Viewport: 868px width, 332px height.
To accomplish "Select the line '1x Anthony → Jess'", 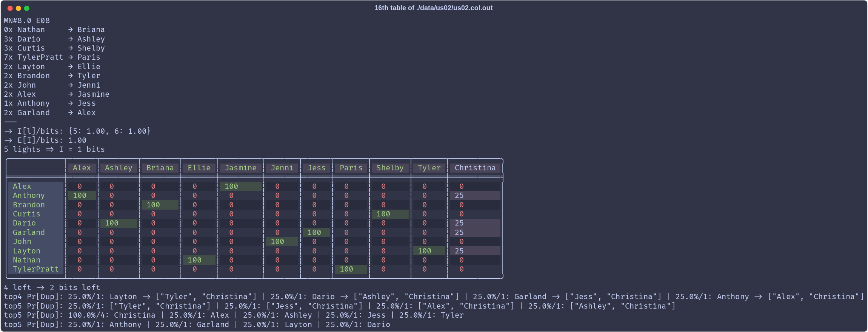I will pyautogui.click(x=50, y=103).
